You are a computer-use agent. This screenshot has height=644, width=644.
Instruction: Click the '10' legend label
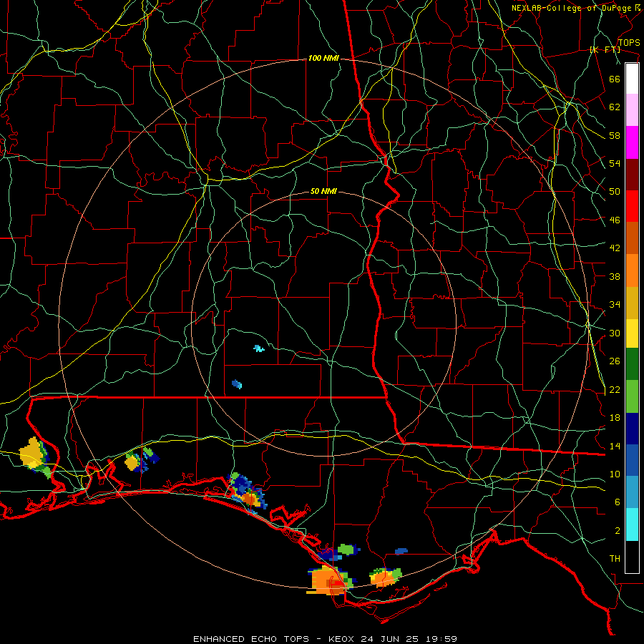[x=615, y=474]
